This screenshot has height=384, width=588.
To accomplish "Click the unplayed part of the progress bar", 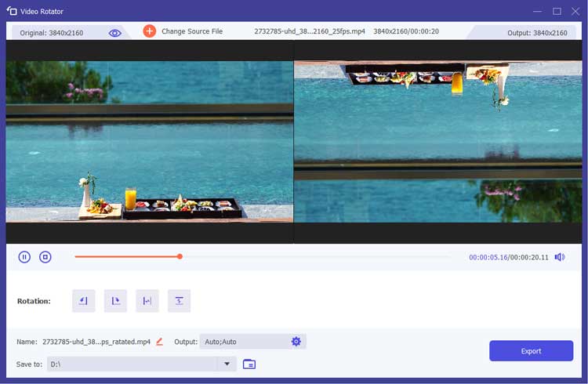I will tap(317, 257).
